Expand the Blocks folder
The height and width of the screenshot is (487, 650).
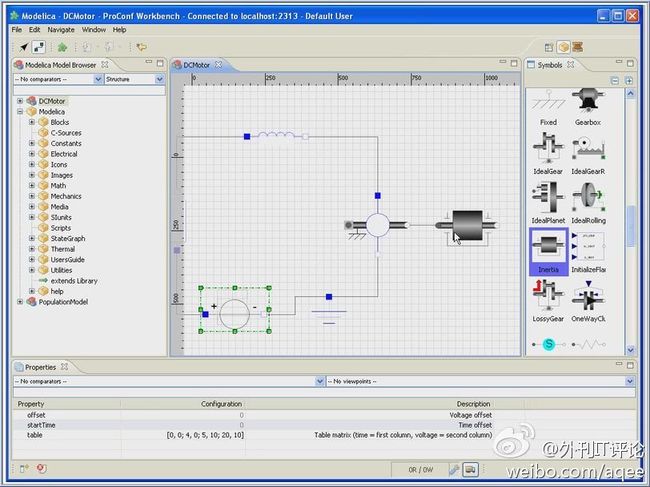pyautogui.click(x=32, y=122)
